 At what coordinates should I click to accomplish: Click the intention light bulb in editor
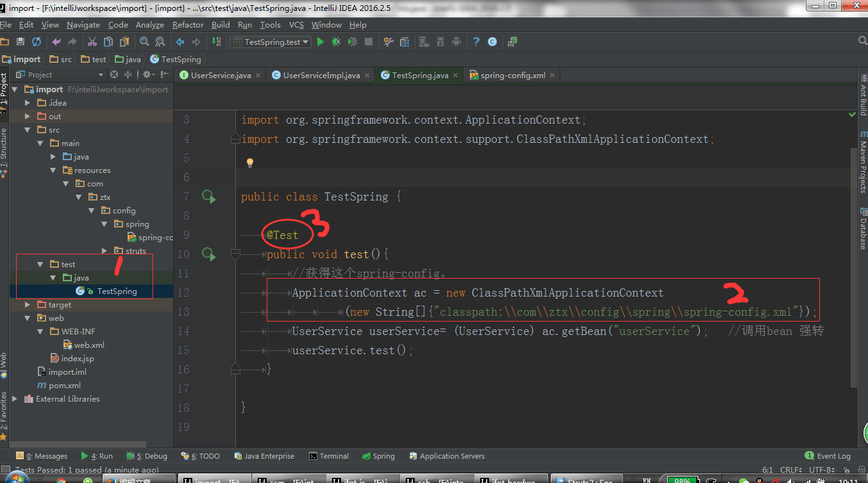tap(250, 163)
